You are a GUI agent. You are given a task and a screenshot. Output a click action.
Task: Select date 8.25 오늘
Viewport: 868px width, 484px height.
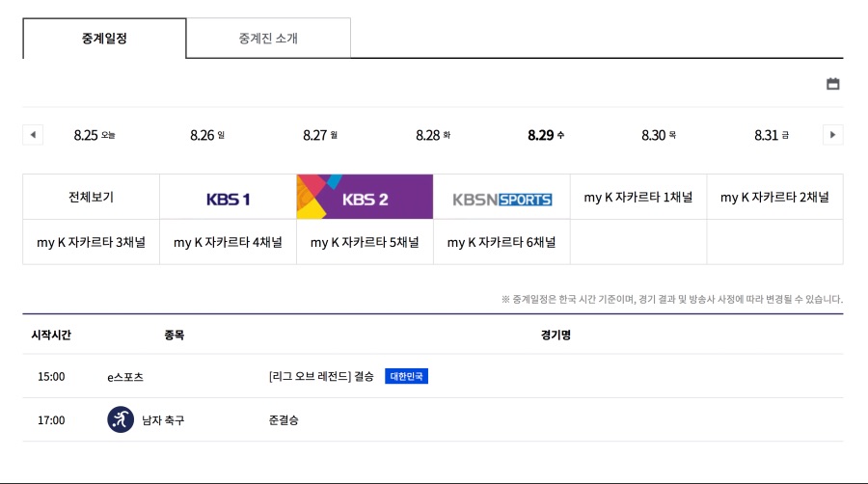[95, 135]
